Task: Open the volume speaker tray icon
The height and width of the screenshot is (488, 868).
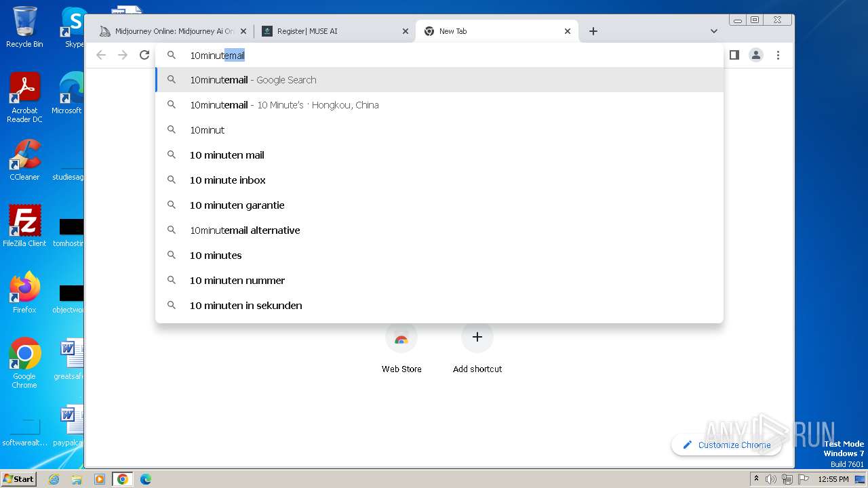Action: pos(771,479)
